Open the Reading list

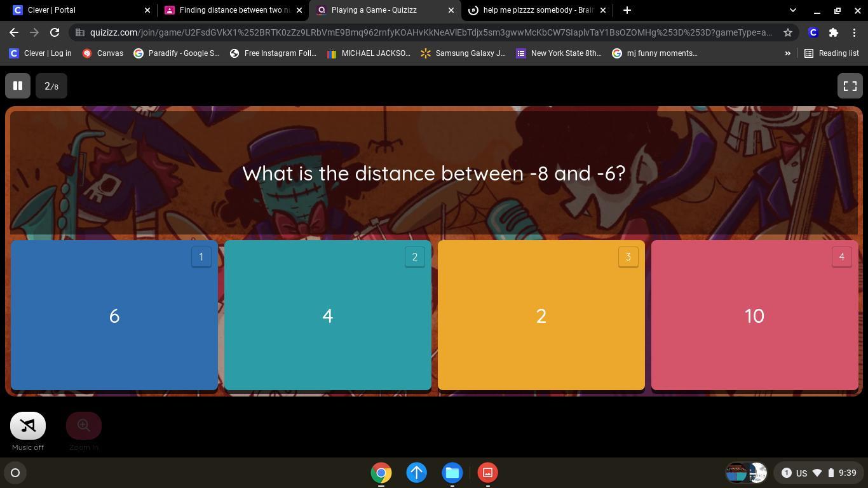[x=832, y=53]
